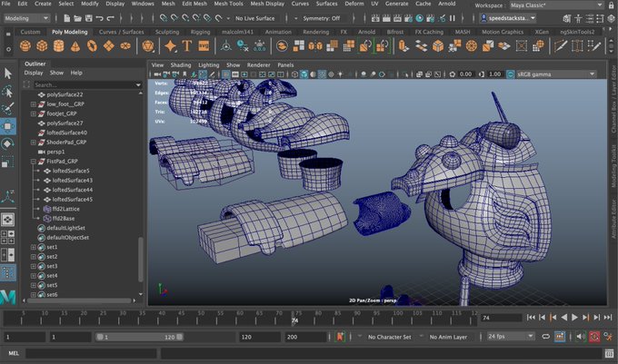
Task: Toggle Symmetry: Off setting
Action: pos(321,18)
